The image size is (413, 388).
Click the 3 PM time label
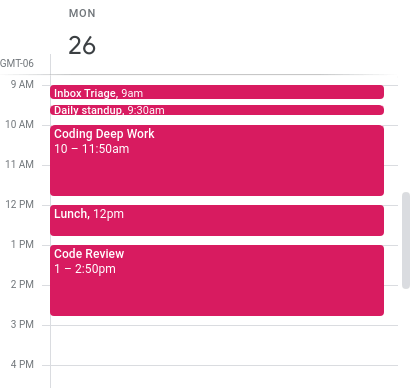(22, 324)
